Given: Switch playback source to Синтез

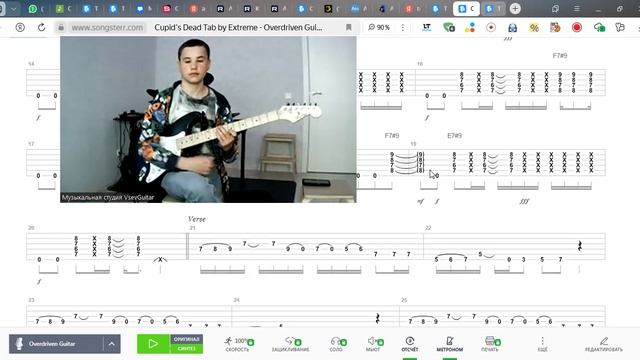Looking at the screenshot, I should [x=186, y=349].
